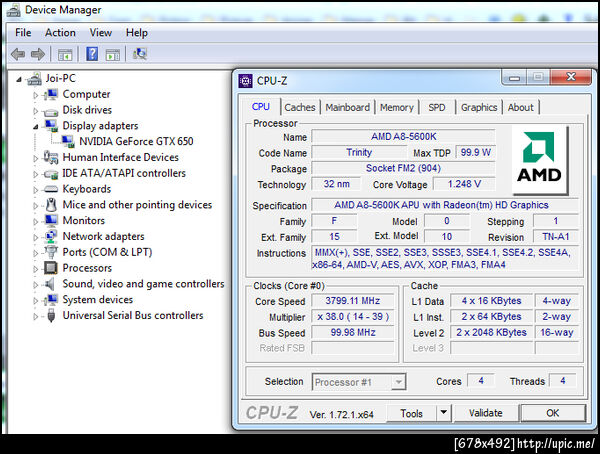Click the Level 2 cache 2 x 2048 KBytes value
Viewport: 600px width, 454px height.
(491, 332)
